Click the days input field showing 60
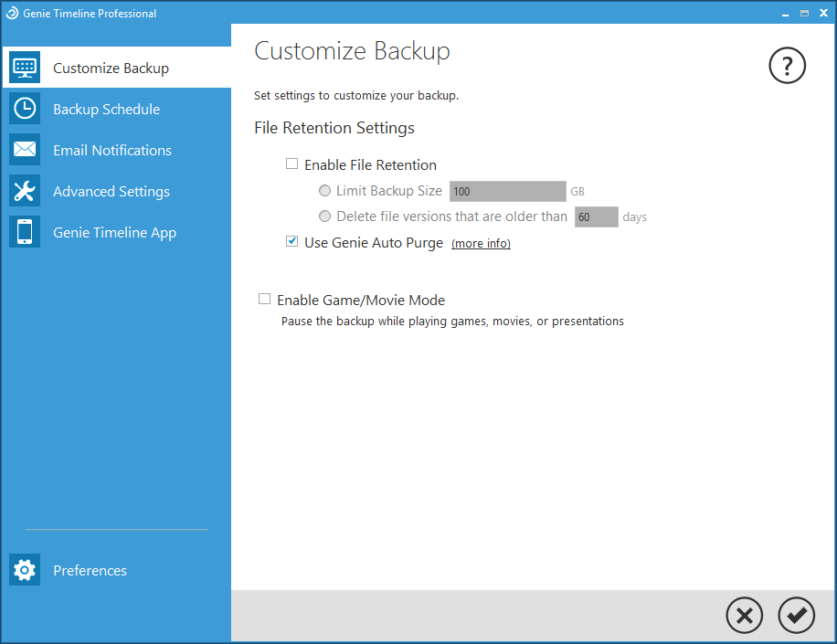The image size is (837, 644). 596,217
